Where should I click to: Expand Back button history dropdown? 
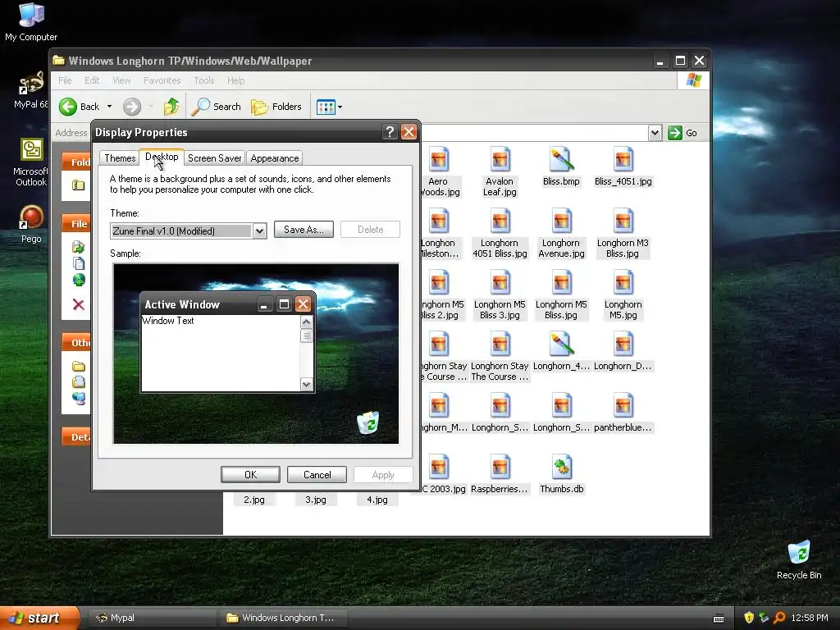point(109,107)
